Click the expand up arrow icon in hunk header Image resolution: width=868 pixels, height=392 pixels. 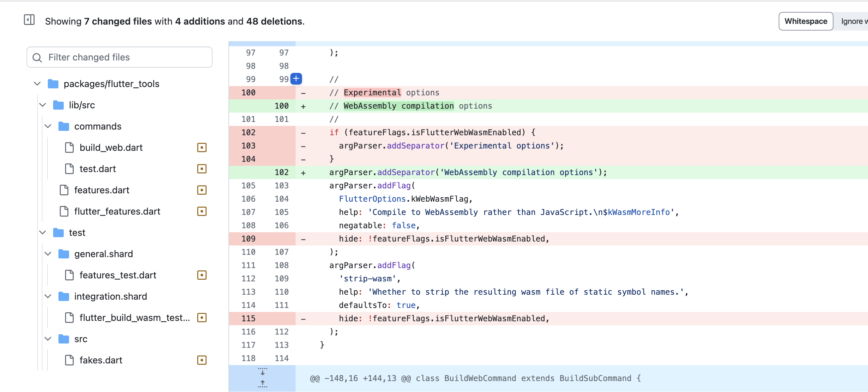(x=262, y=384)
